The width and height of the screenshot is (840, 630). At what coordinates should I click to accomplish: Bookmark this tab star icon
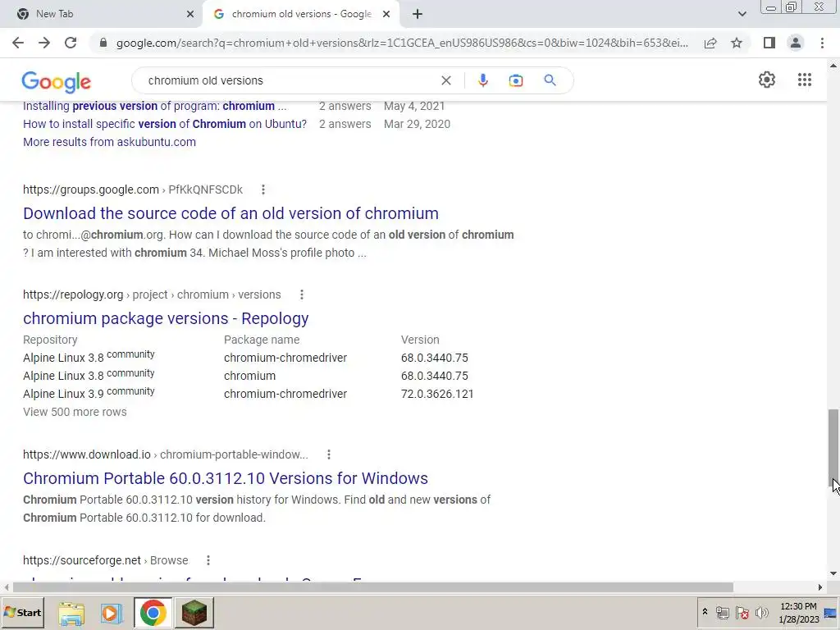point(737,43)
